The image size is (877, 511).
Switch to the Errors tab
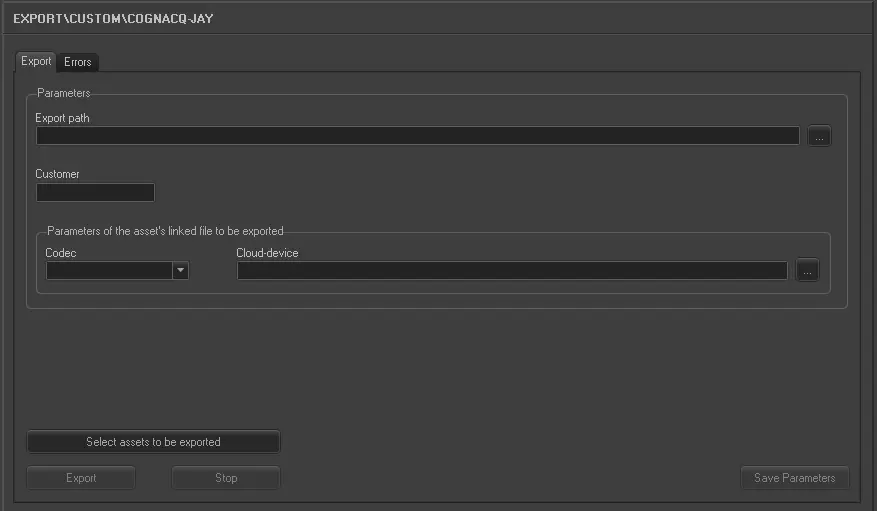(77, 62)
